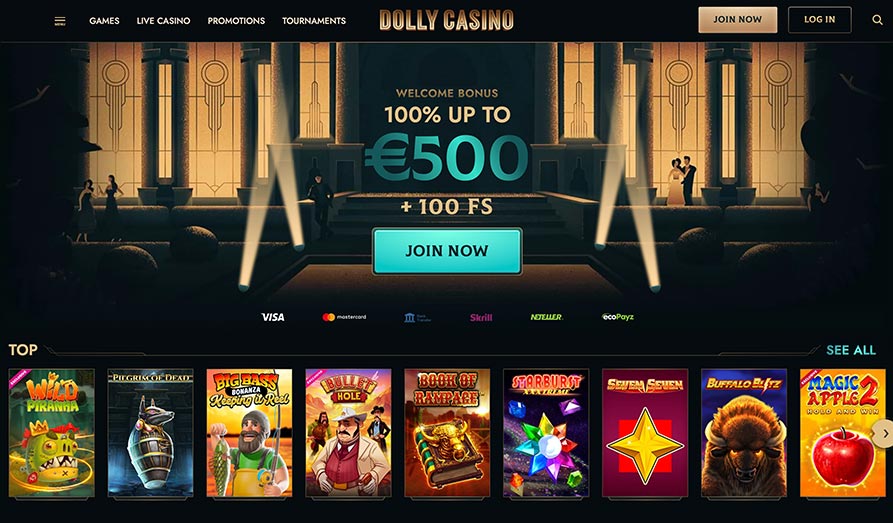Viewport: 893px width, 523px height.
Task: Click the Log In button
Action: pos(820,19)
